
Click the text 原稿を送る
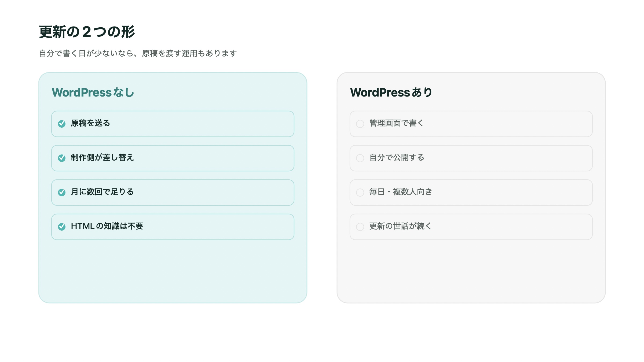pyautogui.click(x=90, y=123)
